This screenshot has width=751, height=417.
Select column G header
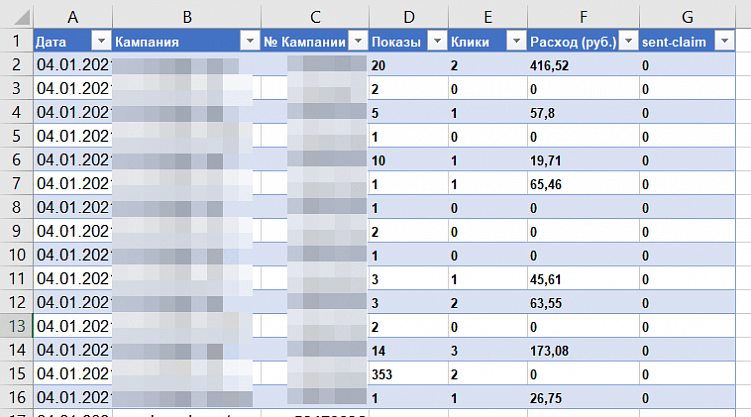(687, 17)
